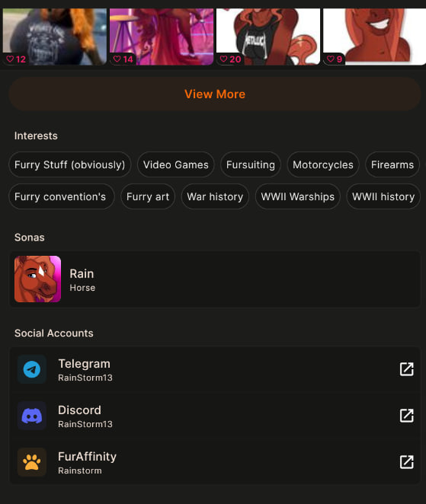Select the Furry art interest tag
This screenshot has height=504, width=426.
148,196
